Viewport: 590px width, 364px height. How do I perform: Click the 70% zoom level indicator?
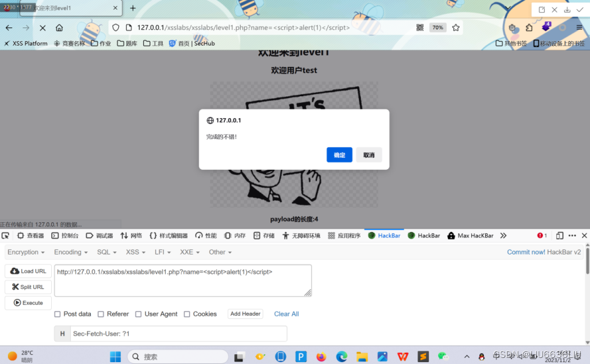(x=438, y=27)
